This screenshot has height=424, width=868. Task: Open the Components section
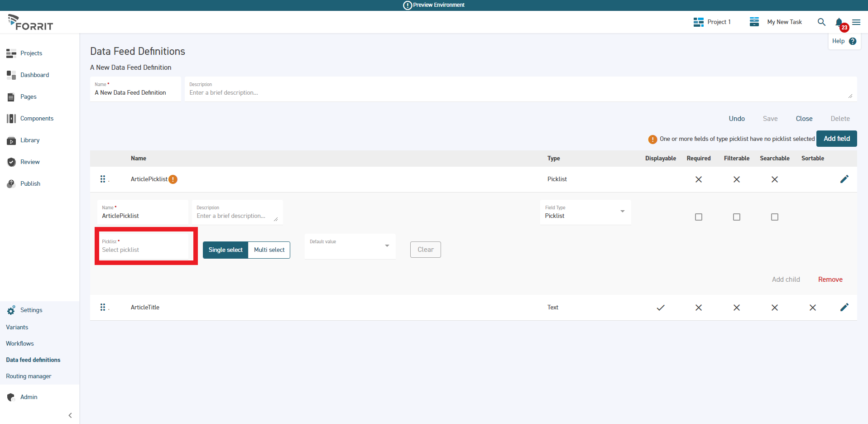tap(37, 118)
